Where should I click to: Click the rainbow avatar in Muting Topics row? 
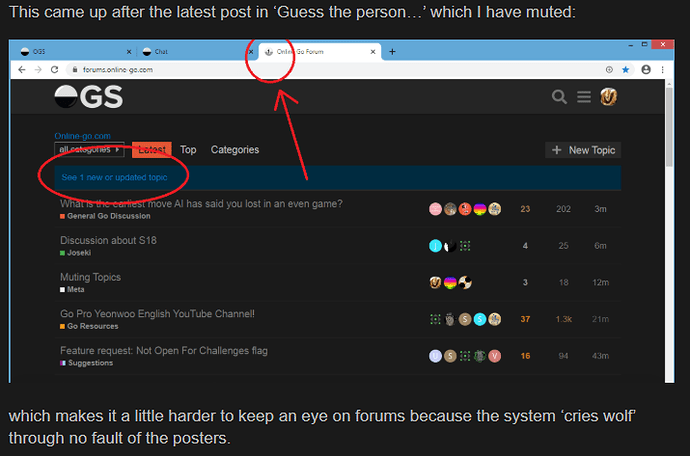[x=450, y=283]
